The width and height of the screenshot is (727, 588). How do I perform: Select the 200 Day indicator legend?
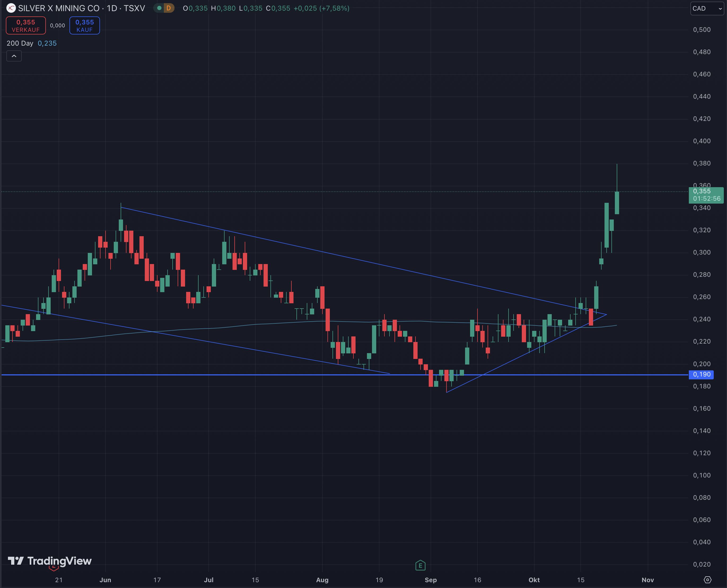[x=20, y=43]
